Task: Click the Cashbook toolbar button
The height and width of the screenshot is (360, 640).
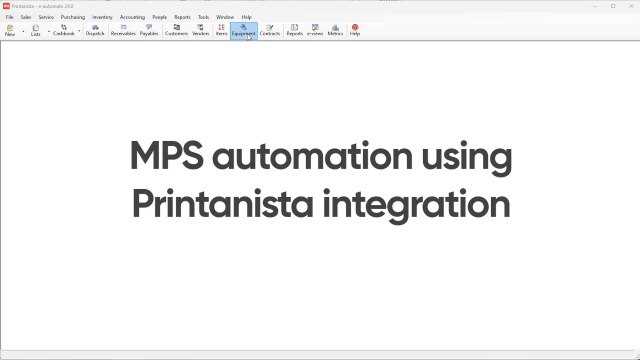Action: [64, 31]
